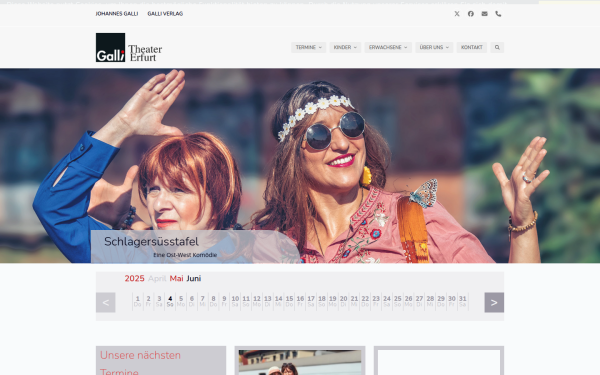The image size is (600, 375).
Task: Select day 18 in calendar strip
Action: (x=322, y=301)
